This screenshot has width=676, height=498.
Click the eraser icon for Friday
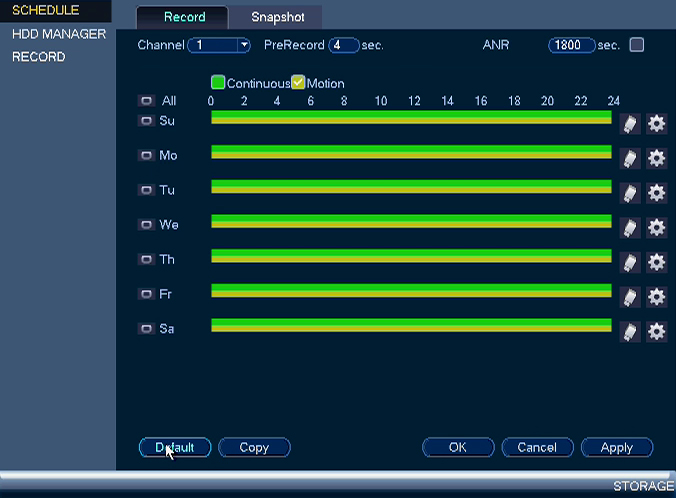tap(630, 297)
